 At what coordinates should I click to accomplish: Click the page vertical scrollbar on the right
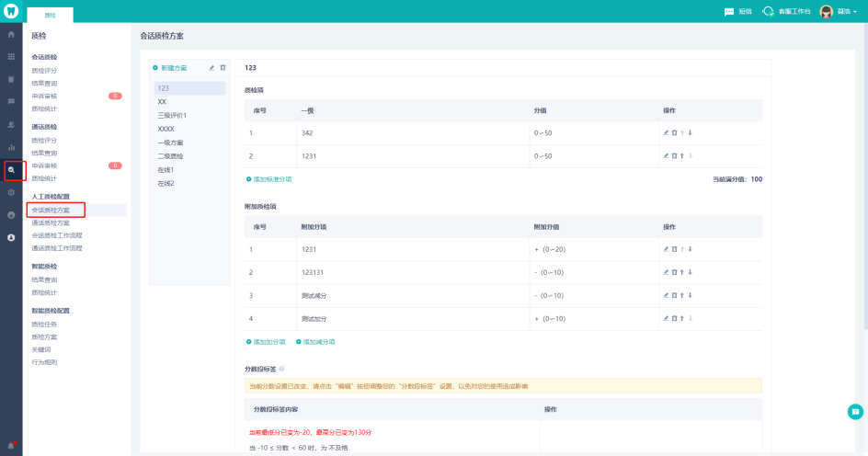click(865, 177)
